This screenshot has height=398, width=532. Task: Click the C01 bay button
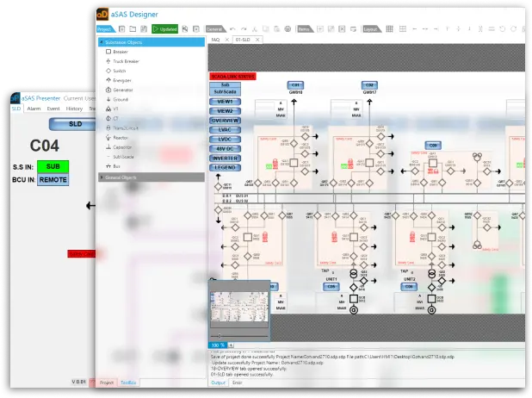tap(295, 85)
